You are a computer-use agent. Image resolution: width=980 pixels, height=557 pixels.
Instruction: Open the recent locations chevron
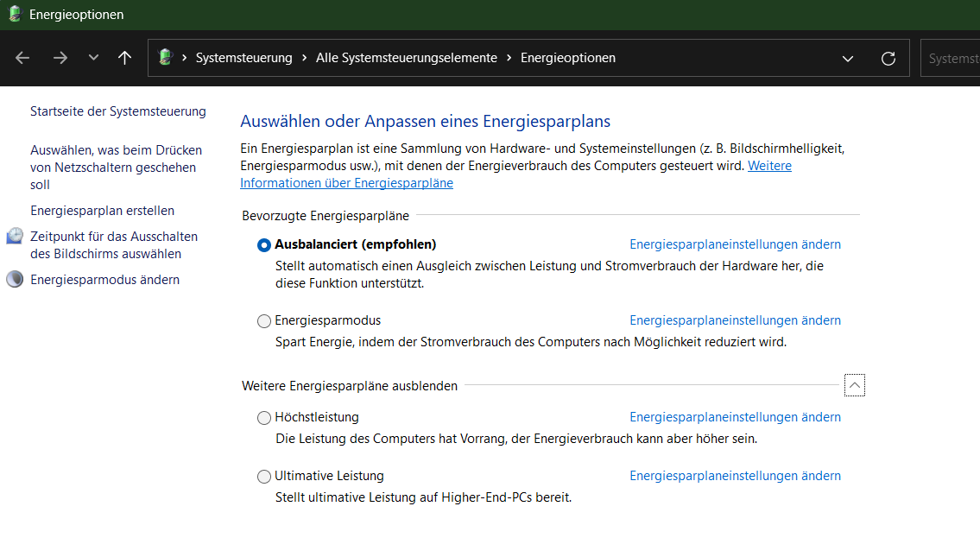click(x=94, y=58)
